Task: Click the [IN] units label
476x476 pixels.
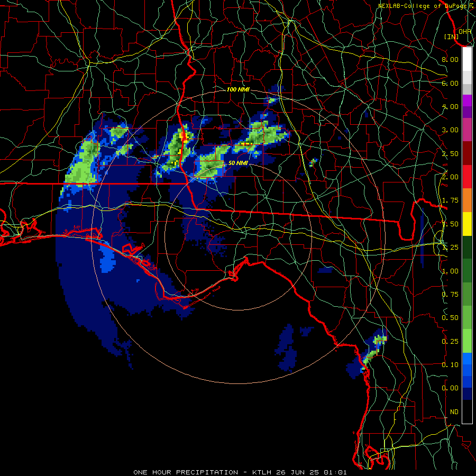Action: pyautogui.click(x=452, y=36)
